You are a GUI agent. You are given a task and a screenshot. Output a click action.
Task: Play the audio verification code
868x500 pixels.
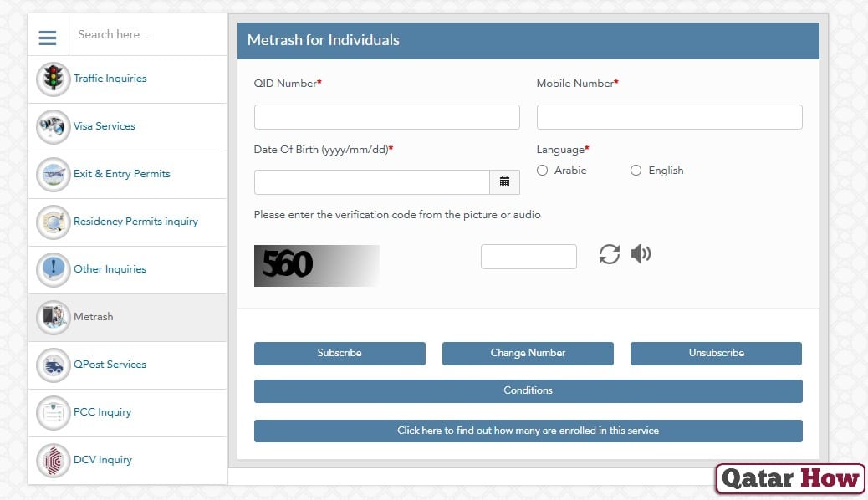pyautogui.click(x=641, y=253)
